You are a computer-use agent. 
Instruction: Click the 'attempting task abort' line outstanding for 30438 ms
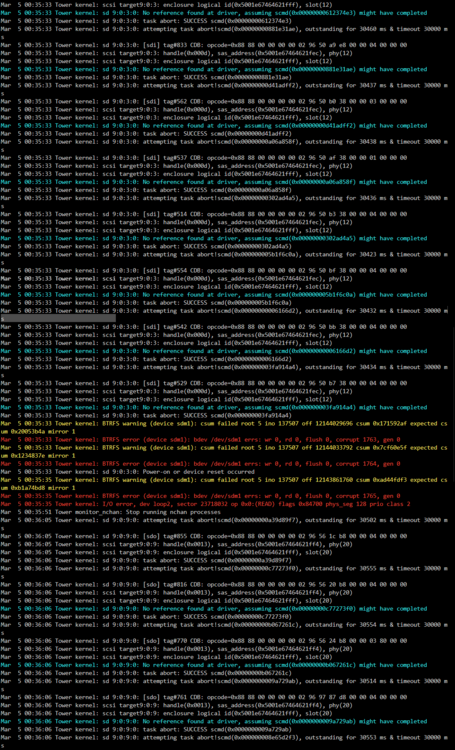click(224, 145)
